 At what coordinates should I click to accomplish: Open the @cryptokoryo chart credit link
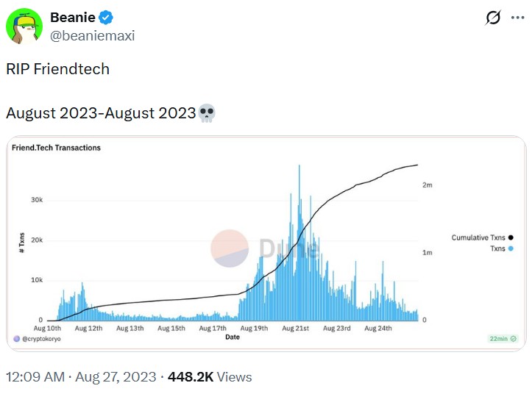click(41, 339)
